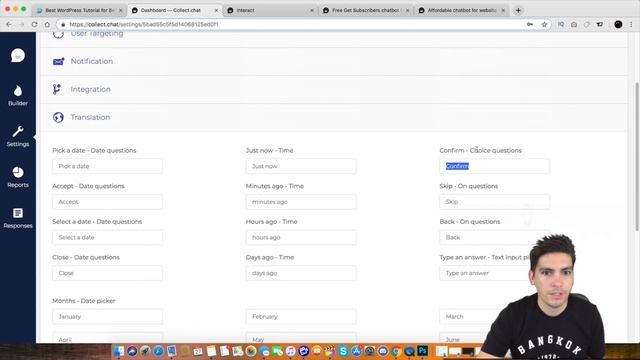Edit the Select a date field
The image size is (640, 360).
[107, 237]
